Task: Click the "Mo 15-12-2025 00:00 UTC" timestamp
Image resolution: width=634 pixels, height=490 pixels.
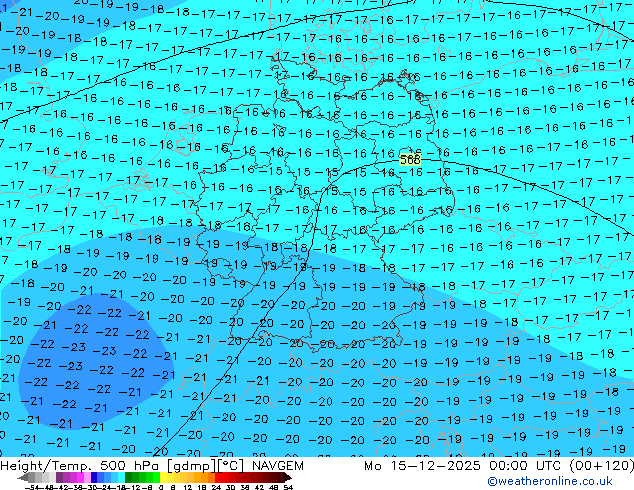Action: (x=463, y=466)
